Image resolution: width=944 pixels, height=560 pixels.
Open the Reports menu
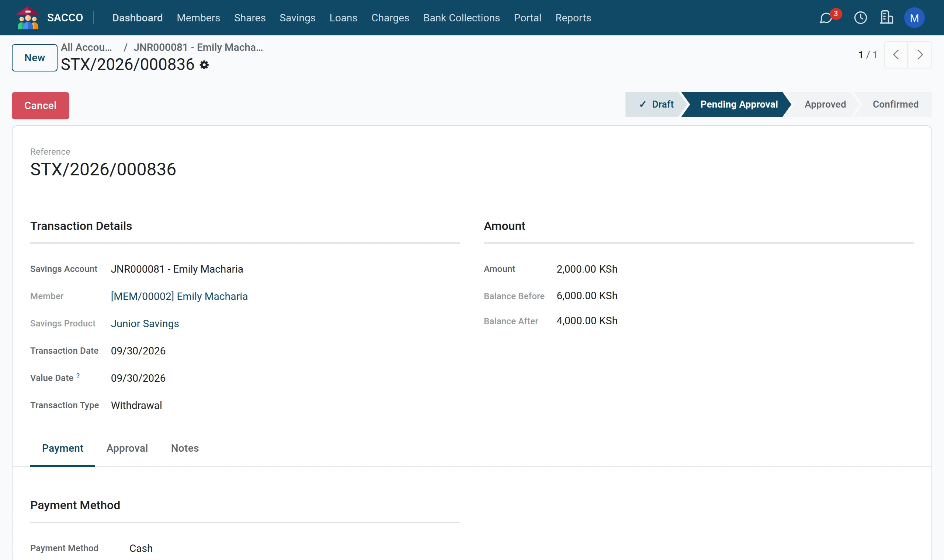tap(573, 18)
